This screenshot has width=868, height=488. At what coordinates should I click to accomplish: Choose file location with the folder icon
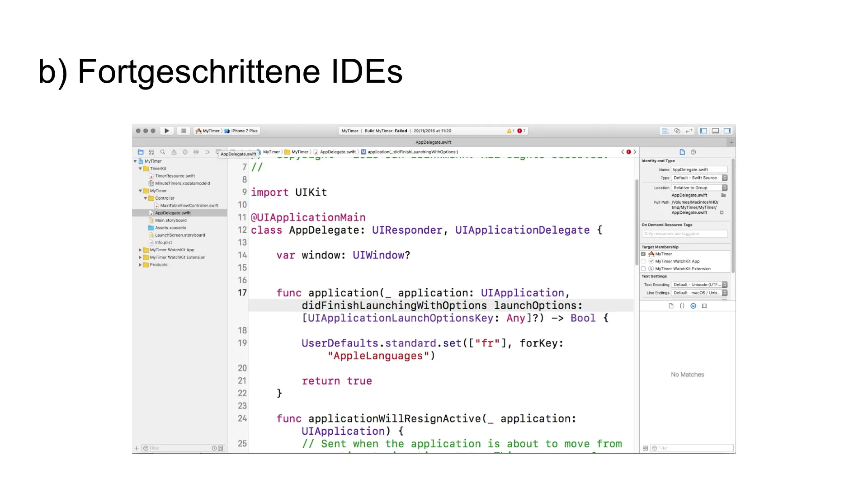click(x=723, y=196)
